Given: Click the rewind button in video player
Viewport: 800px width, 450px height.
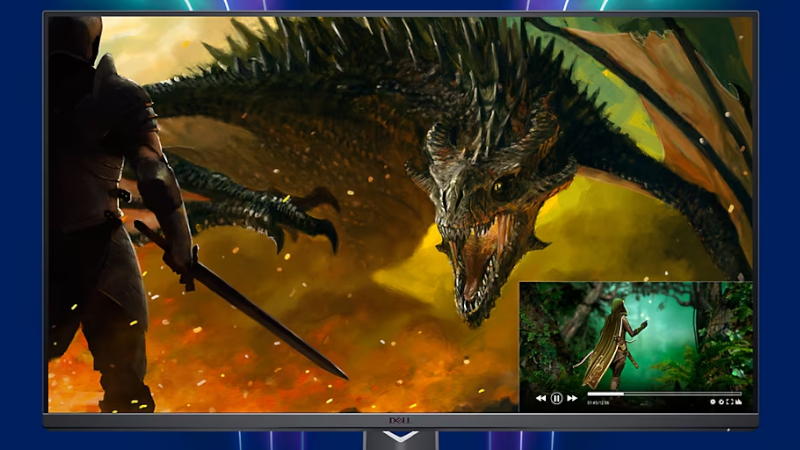Looking at the screenshot, I should 541,398.
